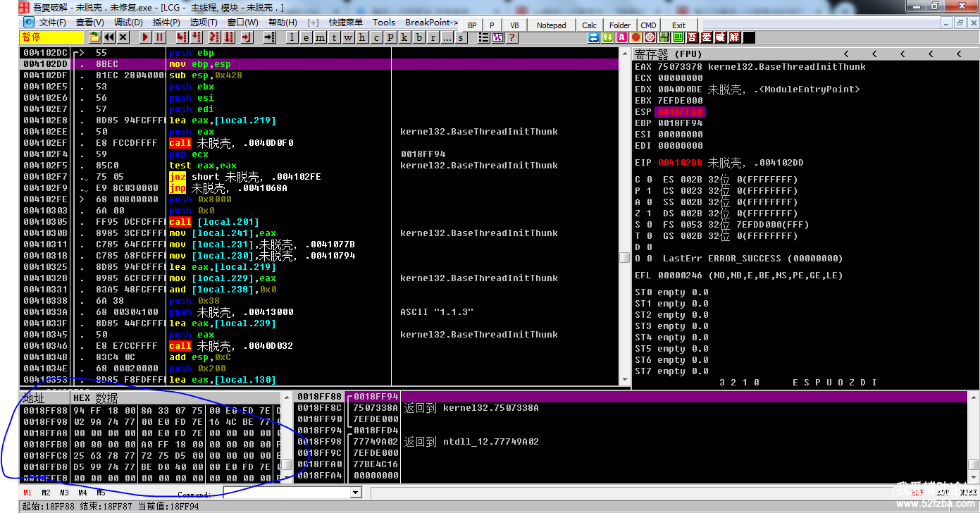Click the Folder button
This screenshot has height=513, width=980.
click(620, 25)
